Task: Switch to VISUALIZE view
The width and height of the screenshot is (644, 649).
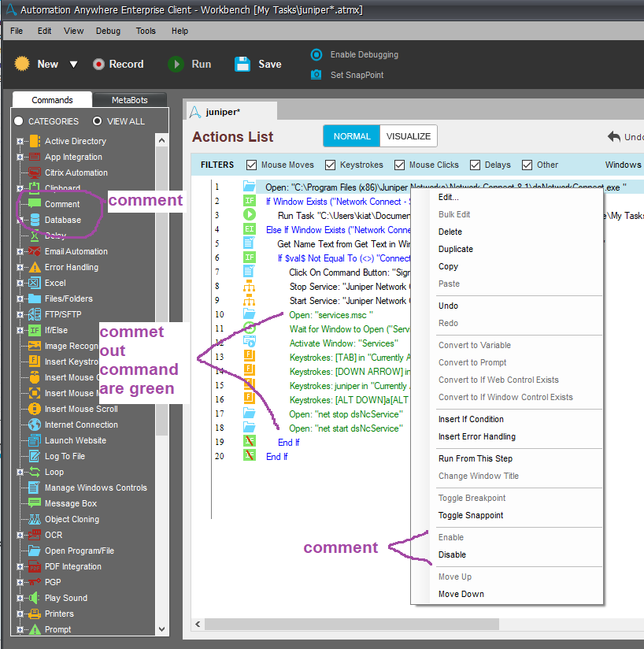Action: (x=409, y=136)
